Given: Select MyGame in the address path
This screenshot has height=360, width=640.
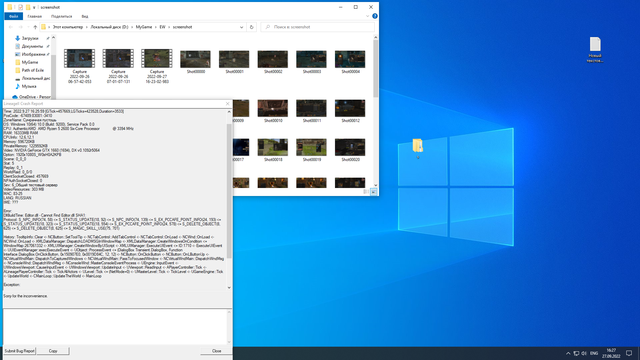Looking at the screenshot, I should pyautogui.click(x=144, y=27).
